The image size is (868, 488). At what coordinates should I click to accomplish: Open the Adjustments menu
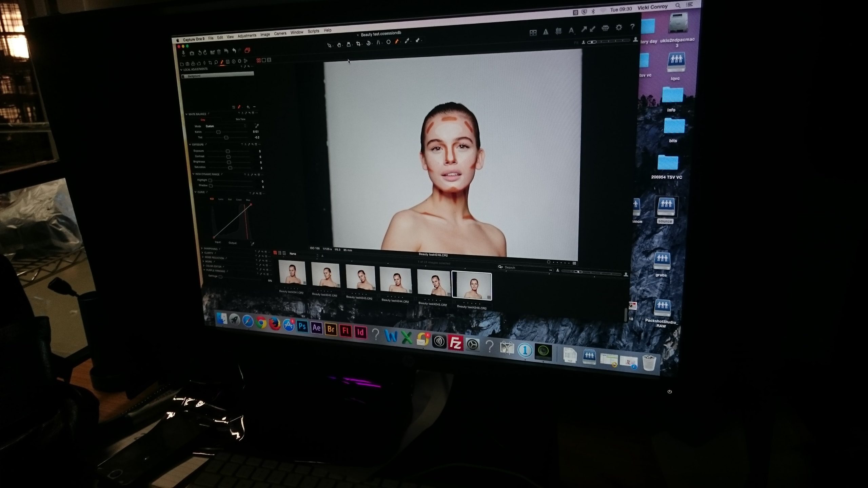pos(247,36)
